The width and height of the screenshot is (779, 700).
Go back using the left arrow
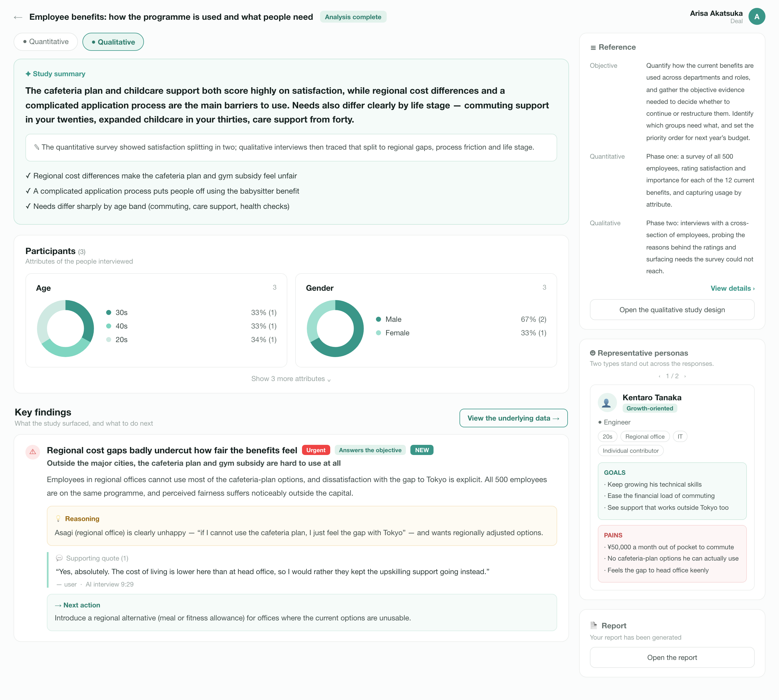tap(18, 17)
